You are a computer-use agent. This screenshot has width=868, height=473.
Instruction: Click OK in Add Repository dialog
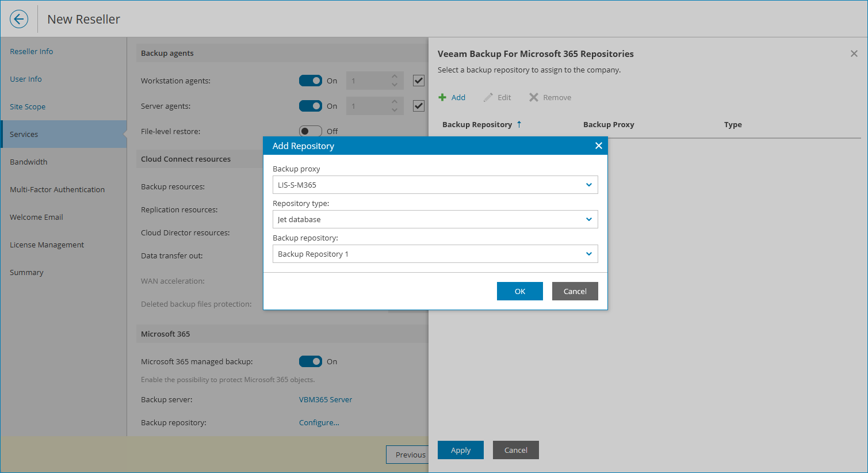(x=520, y=291)
